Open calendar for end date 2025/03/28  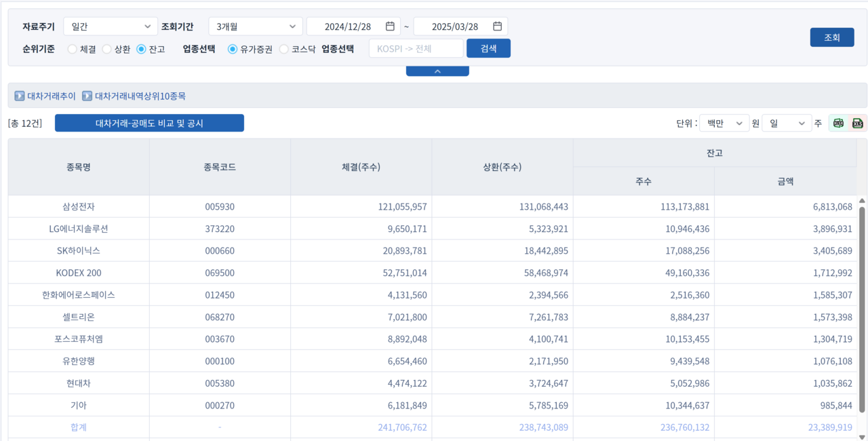[497, 26]
